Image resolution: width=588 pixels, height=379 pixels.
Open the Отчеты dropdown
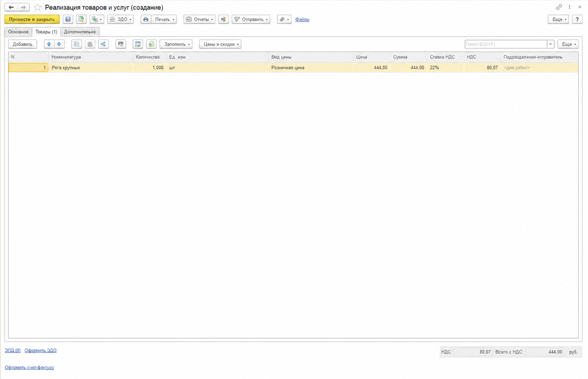[200, 19]
